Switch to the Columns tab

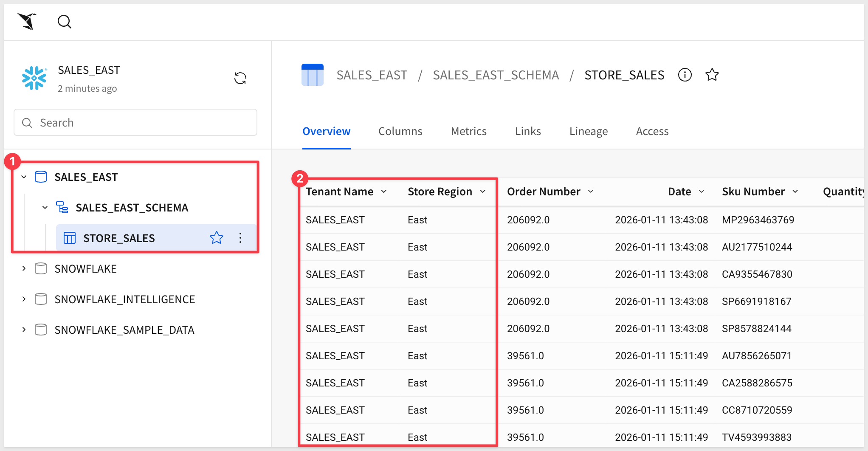pyautogui.click(x=400, y=131)
